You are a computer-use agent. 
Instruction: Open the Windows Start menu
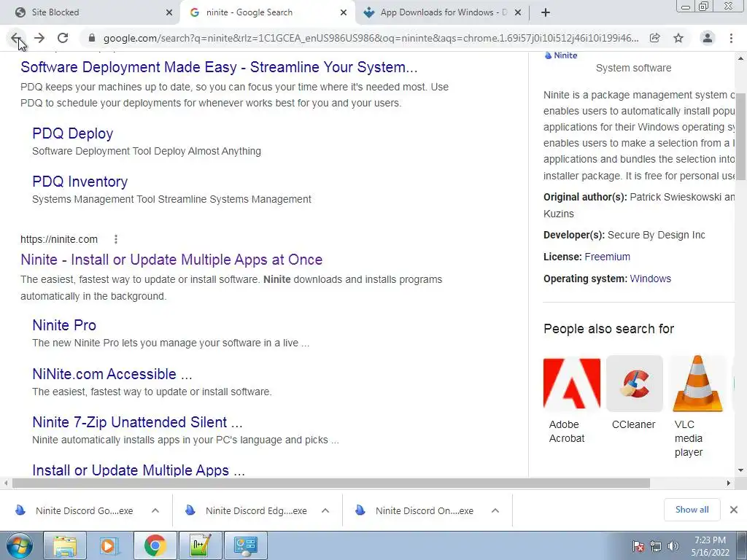click(19, 545)
